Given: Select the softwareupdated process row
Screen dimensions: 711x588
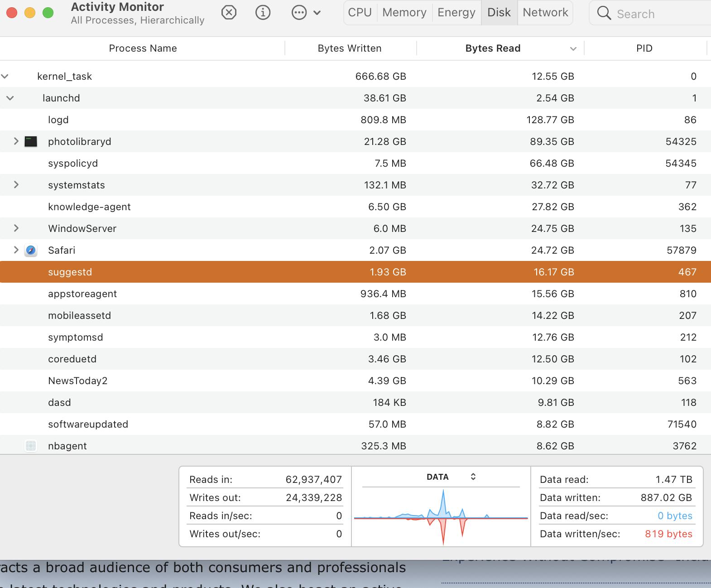Looking at the screenshot, I should click(x=355, y=424).
